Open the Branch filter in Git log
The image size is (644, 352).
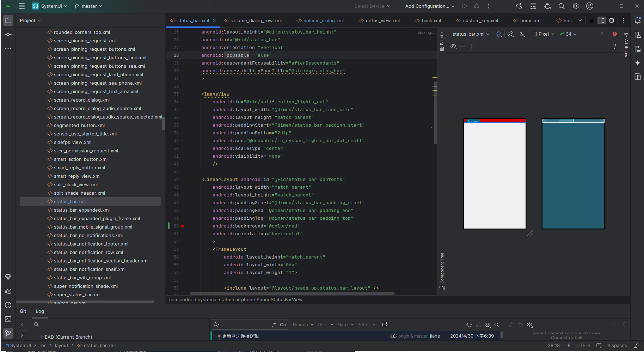tap(302, 324)
